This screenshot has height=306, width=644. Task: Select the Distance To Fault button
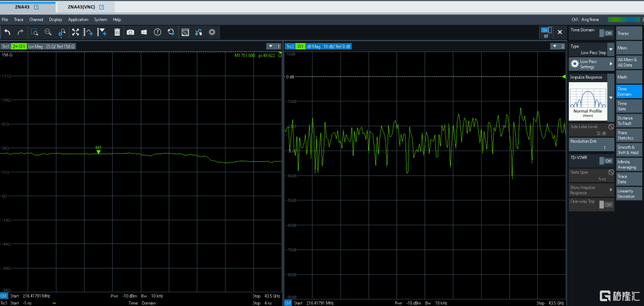point(628,121)
